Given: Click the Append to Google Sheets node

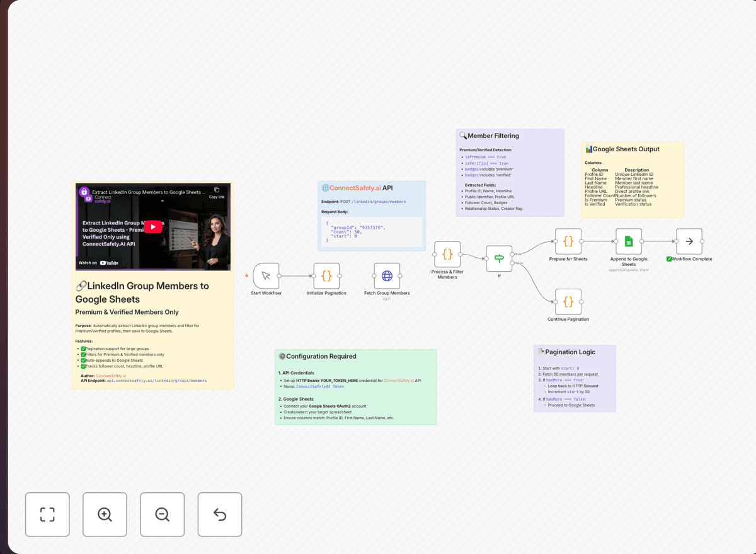Looking at the screenshot, I should tap(628, 240).
